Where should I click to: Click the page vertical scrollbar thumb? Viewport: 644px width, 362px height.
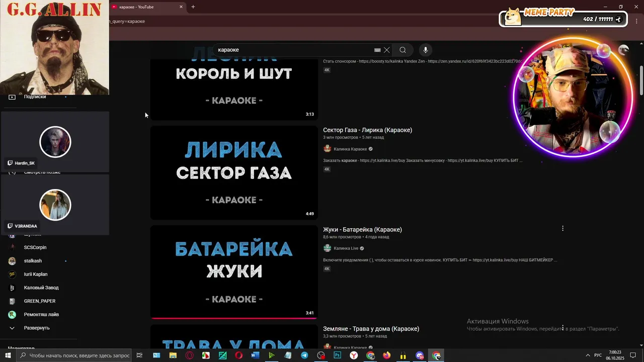(641, 79)
